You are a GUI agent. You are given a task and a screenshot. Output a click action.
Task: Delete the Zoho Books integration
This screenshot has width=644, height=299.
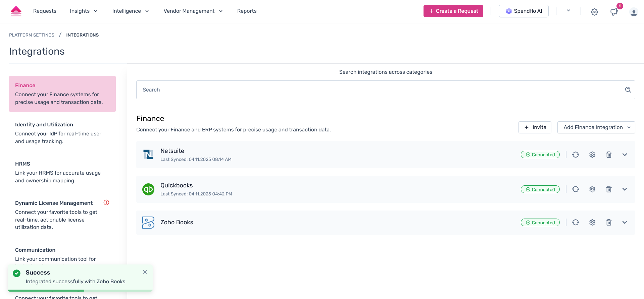(x=609, y=222)
